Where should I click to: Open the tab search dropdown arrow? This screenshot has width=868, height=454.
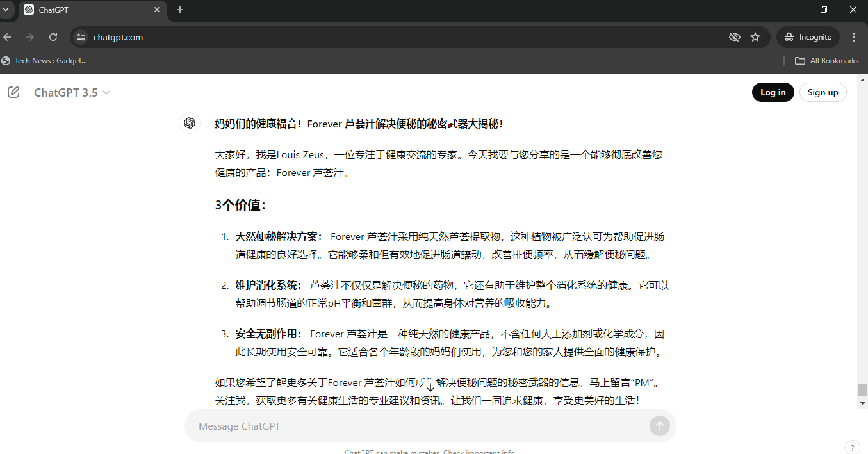pos(5,10)
